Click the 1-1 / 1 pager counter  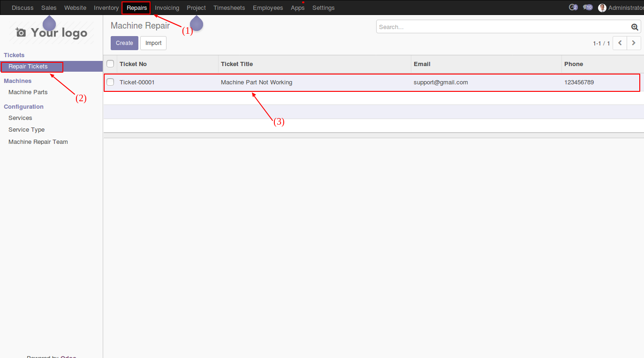601,43
